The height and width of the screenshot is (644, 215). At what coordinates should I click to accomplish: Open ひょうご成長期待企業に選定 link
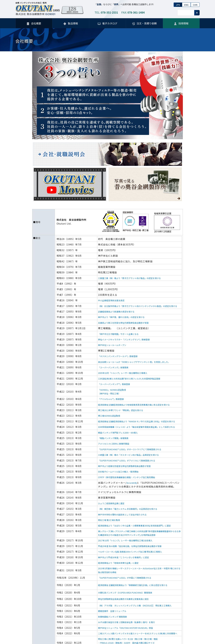[111, 504]
